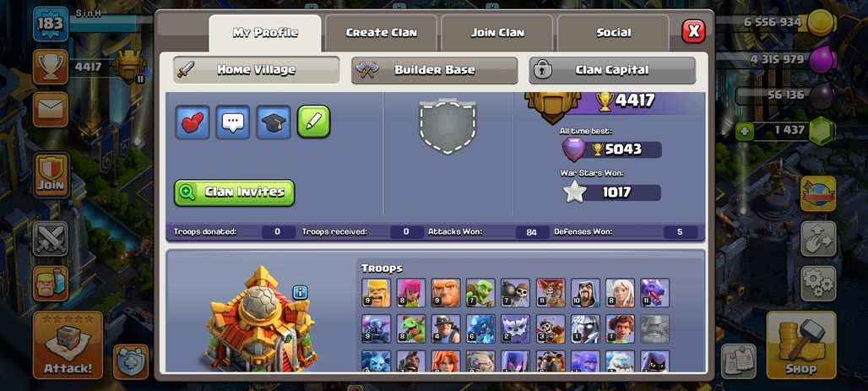The height and width of the screenshot is (391, 868).
Task: Select the graduation cap icon
Action: point(274,122)
